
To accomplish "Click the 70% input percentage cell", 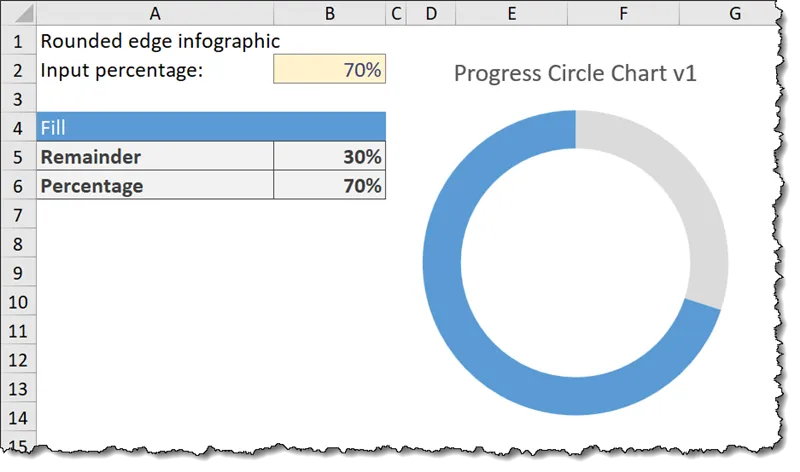I will 329,70.
